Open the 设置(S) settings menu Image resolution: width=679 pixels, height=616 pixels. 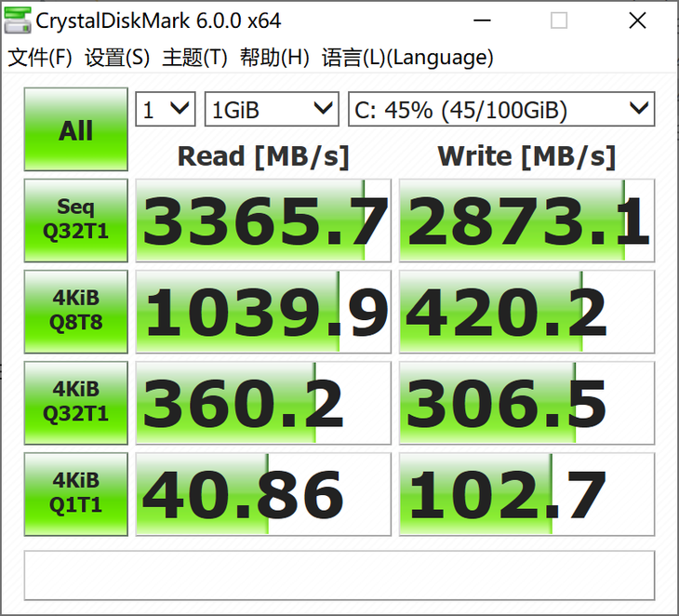point(117,58)
